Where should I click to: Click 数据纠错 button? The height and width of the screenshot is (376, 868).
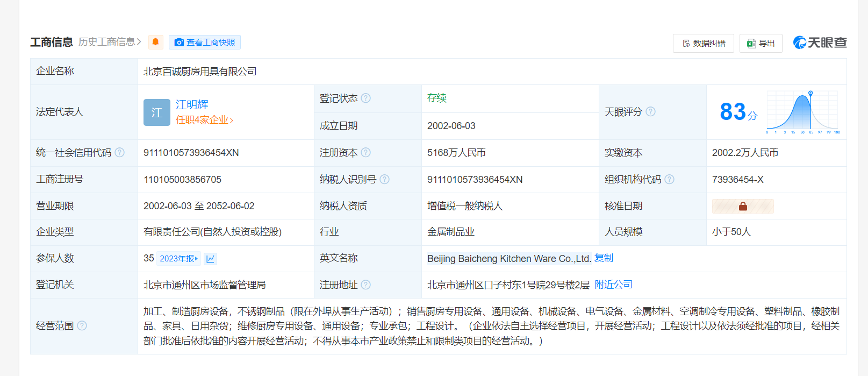pyautogui.click(x=704, y=43)
